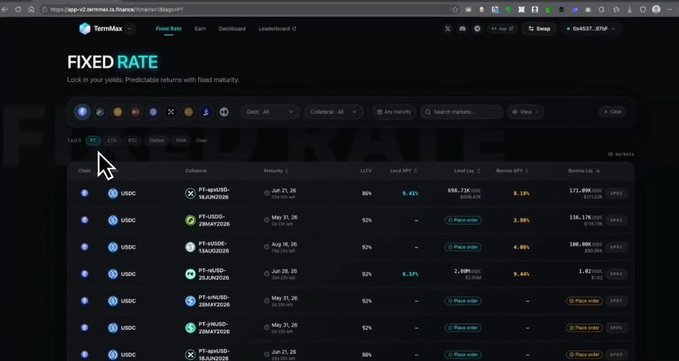Click the PT-USDG-28MAY2026 collateral icon
The image size is (679, 361).
tap(191, 220)
